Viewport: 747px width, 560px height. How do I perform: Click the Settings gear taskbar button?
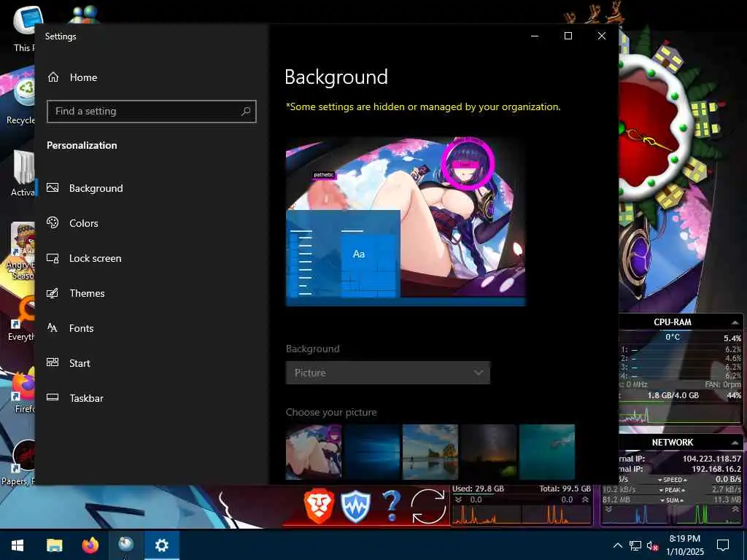pyautogui.click(x=162, y=545)
